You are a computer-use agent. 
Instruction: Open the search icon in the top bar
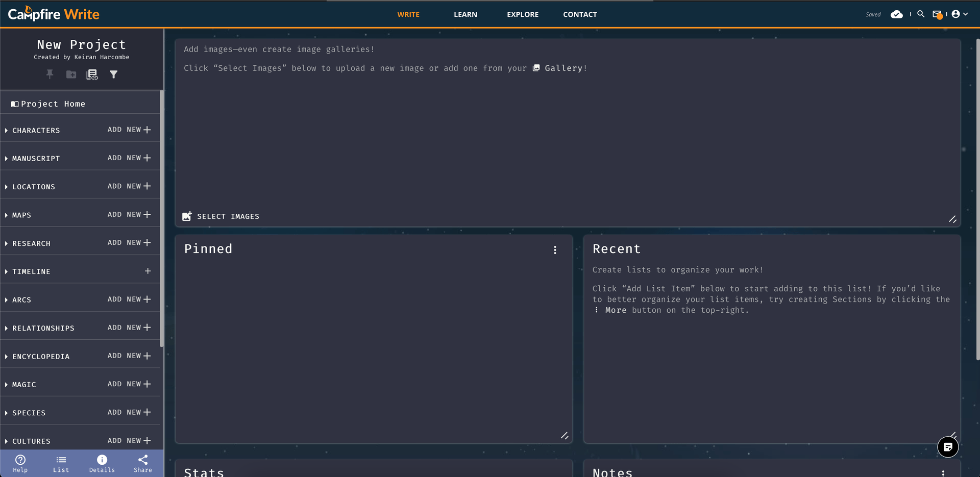[x=921, y=14]
